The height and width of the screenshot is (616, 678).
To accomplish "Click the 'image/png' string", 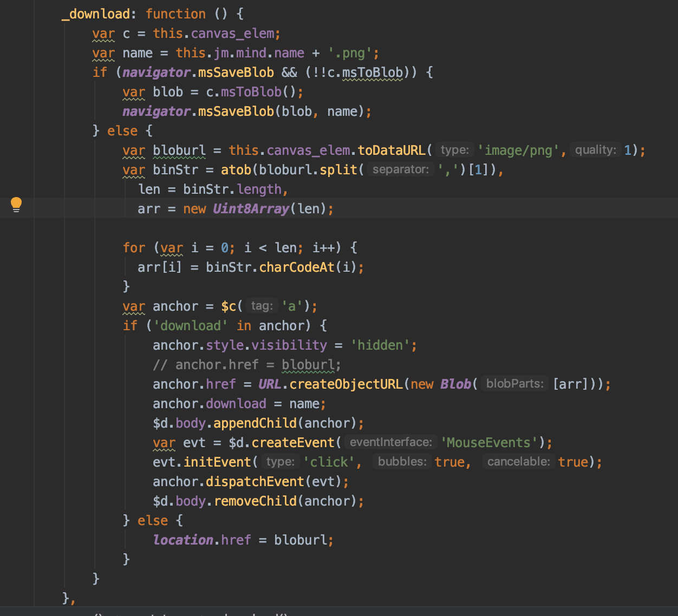I will pos(518,150).
